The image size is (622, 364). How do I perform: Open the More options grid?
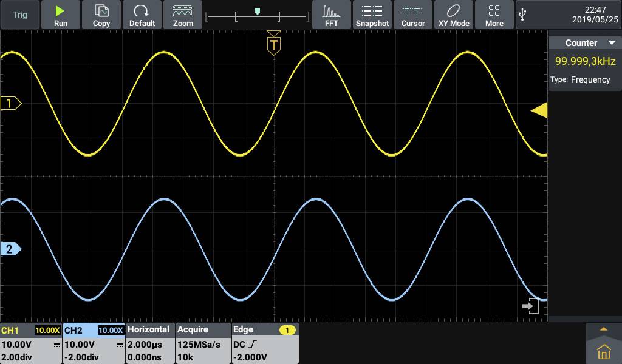[x=494, y=15]
